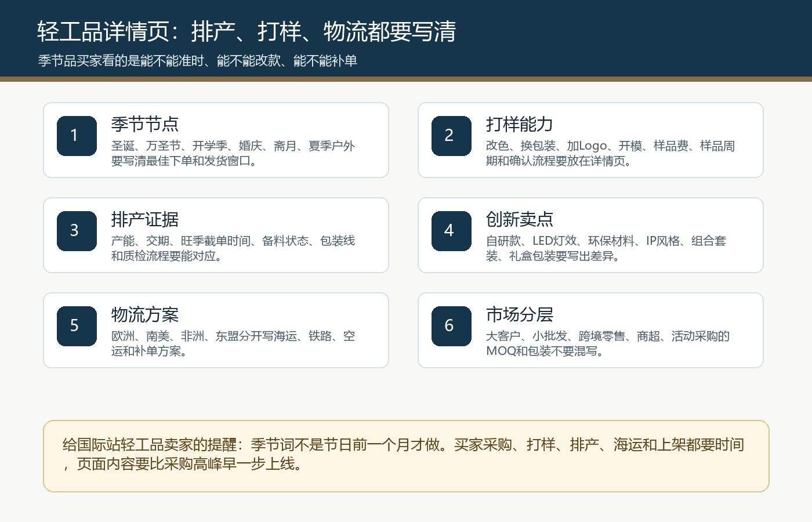Image resolution: width=812 pixels, height=522 pixels.
Task: Click the heading 排产证据
Action: [x=145, y=219]
